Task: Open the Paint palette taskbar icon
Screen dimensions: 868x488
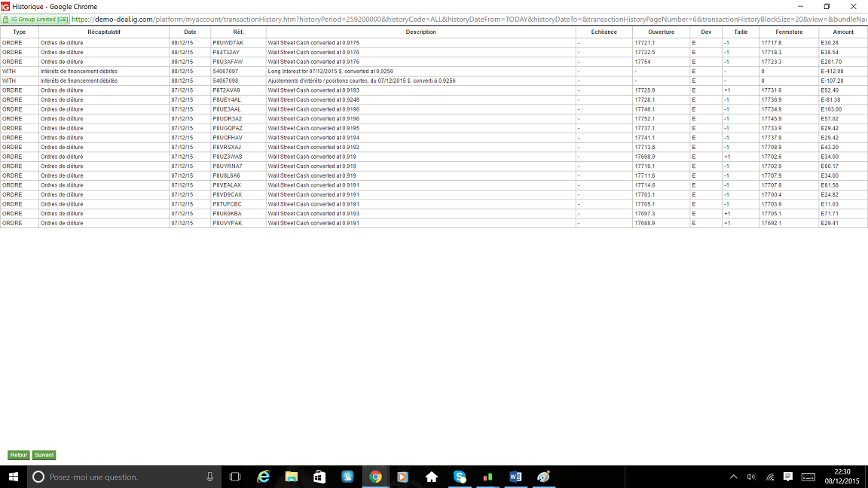Action: [x=543, y=477]
